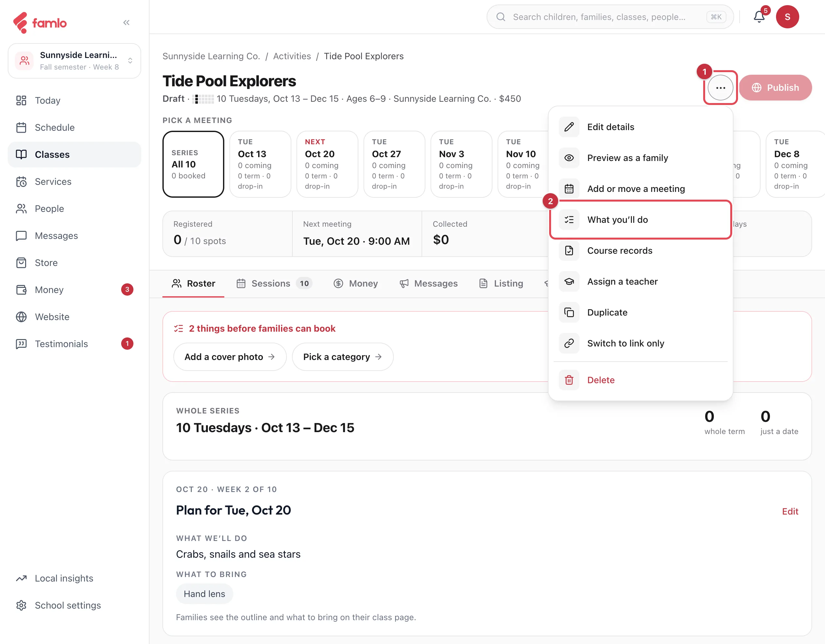Viewport: 825px width, 644px height.
Task: Open the notifications bell
Action: click(759, 17)
